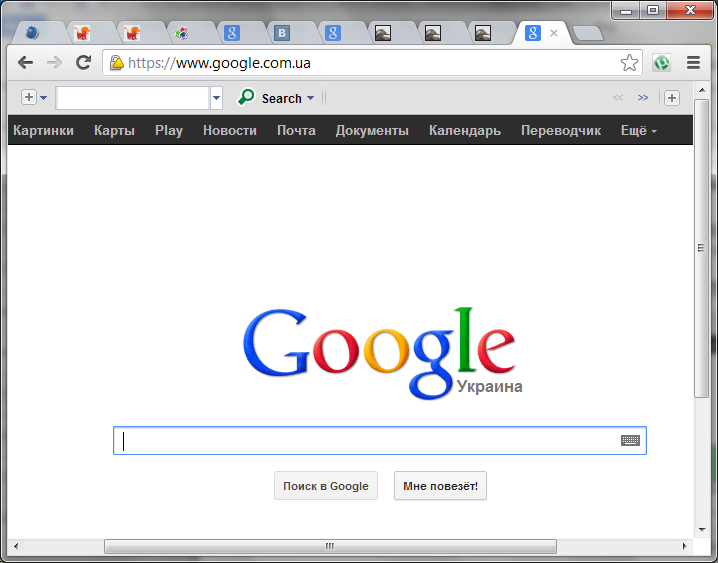
Task: Open Переводчик in the Google bar
Action: tap(561, 130)
